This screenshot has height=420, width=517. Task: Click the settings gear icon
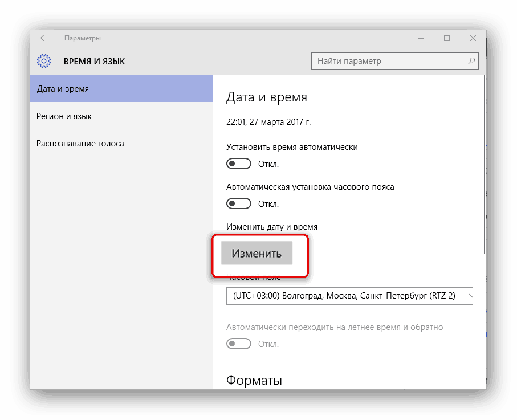click(44, 61)
